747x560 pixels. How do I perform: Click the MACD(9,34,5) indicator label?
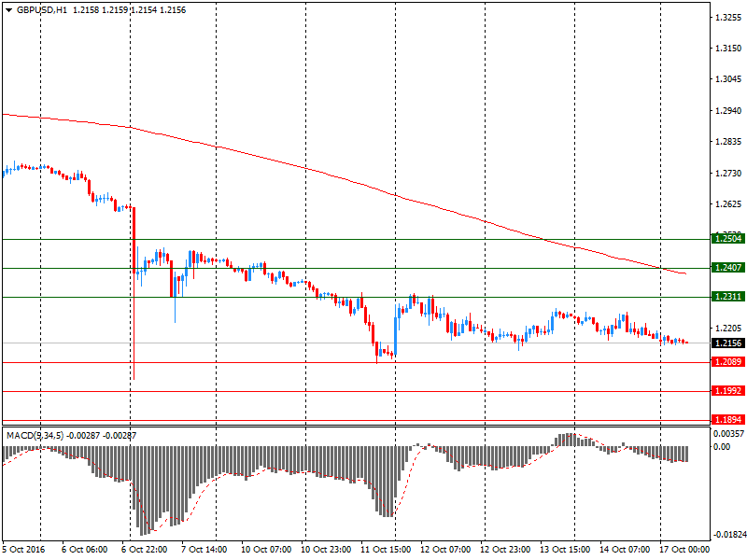pos(35,435)
